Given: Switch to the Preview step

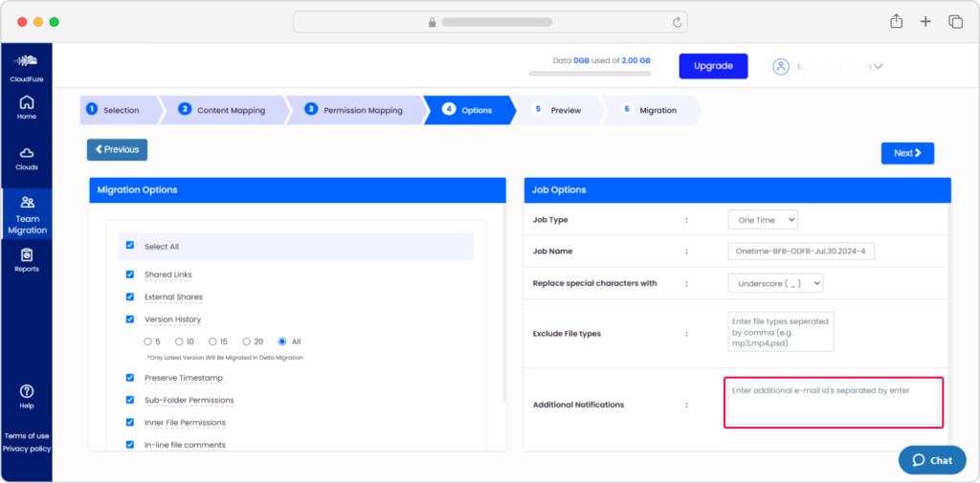Looking at the screenshot, I should [565, 110].
